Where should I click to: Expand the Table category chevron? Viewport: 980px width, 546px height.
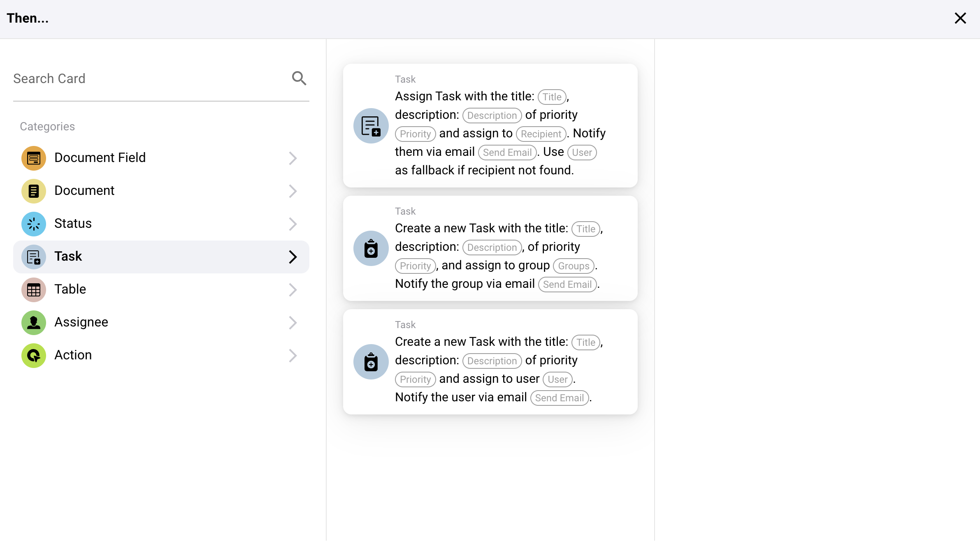(293, 290)
